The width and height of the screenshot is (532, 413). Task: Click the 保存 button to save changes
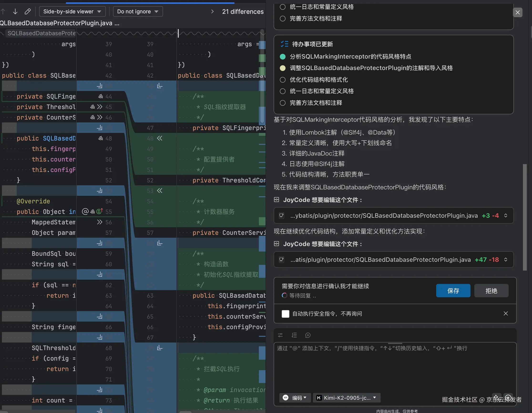pyautogui.click(x=453, y=291)
